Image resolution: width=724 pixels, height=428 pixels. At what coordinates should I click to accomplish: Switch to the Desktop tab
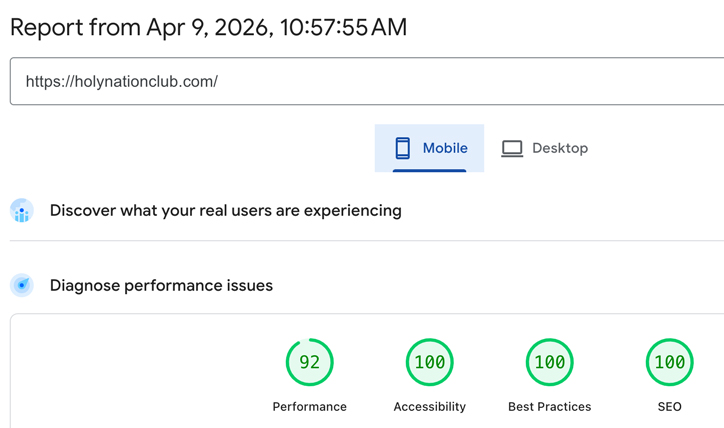[x=544, y=148]
